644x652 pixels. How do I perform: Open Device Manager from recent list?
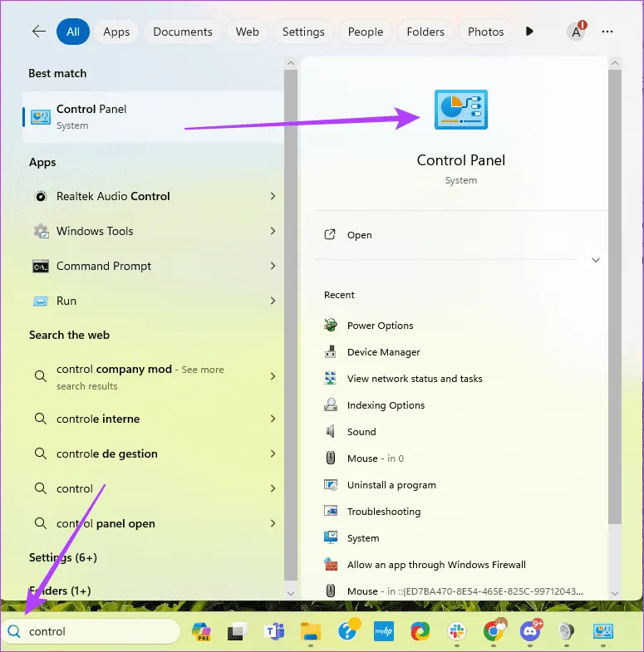click(x=383, y=352)
